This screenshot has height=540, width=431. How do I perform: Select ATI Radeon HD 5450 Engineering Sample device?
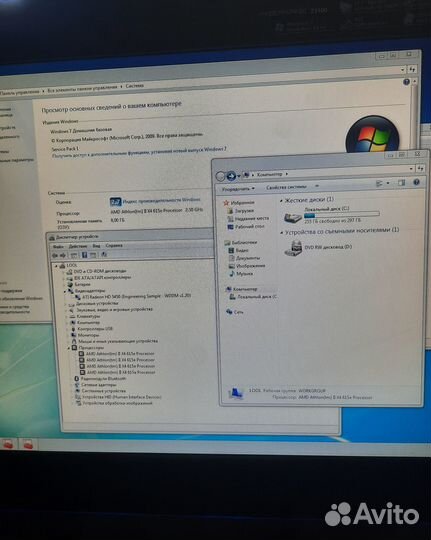click(137, 296)
